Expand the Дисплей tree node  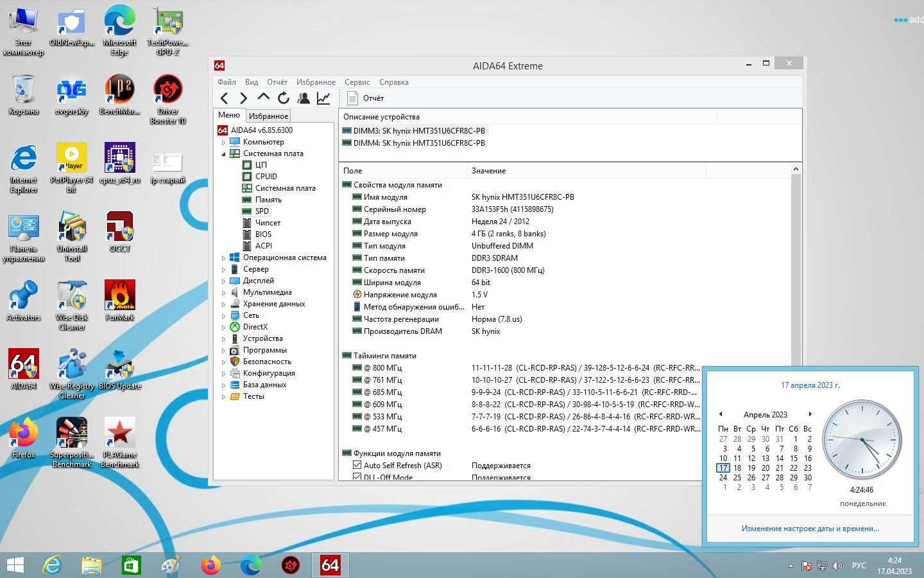point(224,281)
